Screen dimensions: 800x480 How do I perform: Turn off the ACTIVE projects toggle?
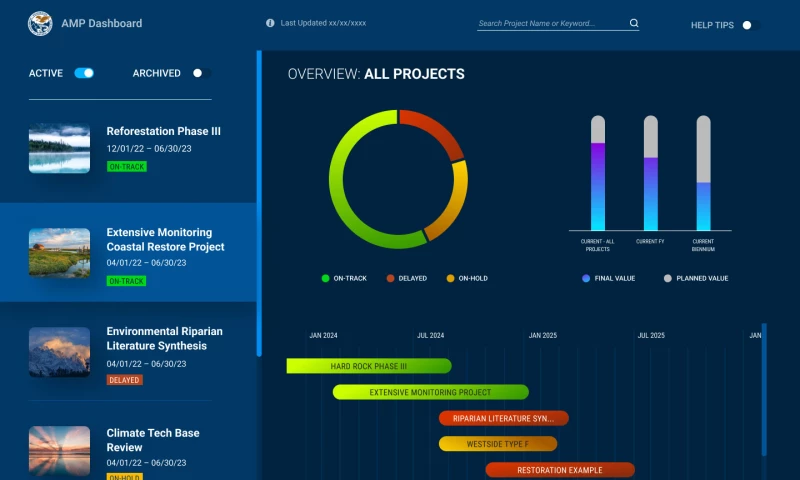pos(84,73)
